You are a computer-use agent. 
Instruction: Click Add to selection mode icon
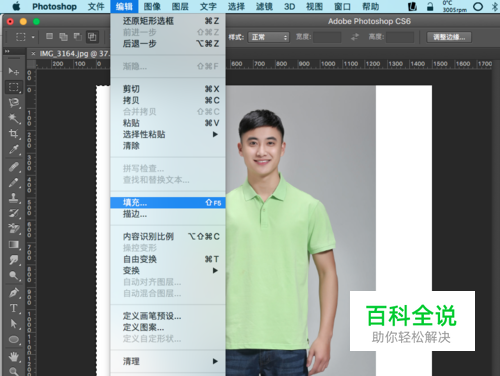tap(63, 36)
